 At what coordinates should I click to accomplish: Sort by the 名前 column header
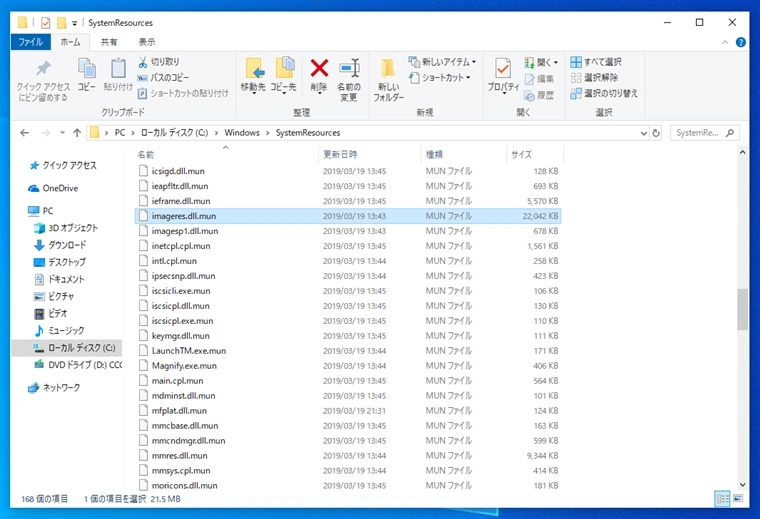225,155
